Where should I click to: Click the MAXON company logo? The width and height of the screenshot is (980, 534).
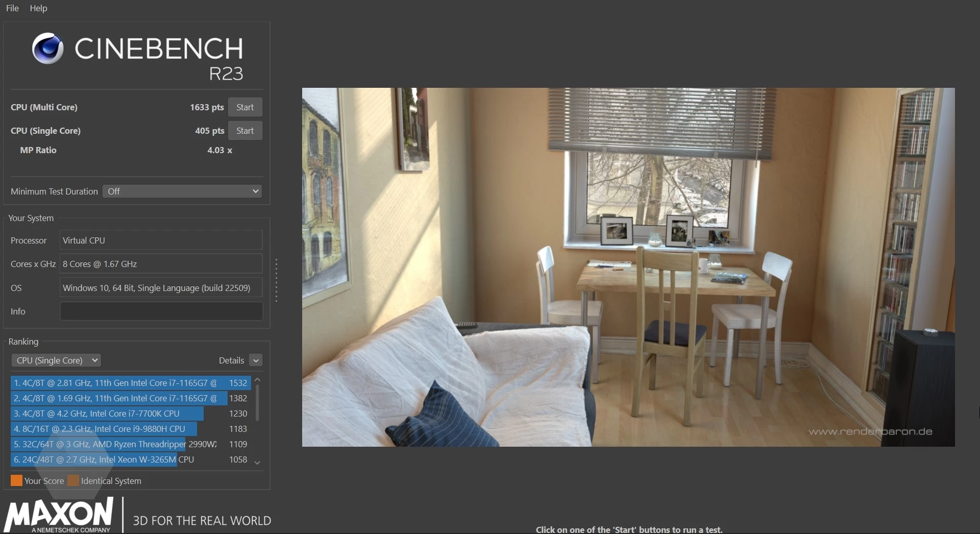[x=59, y=515]
